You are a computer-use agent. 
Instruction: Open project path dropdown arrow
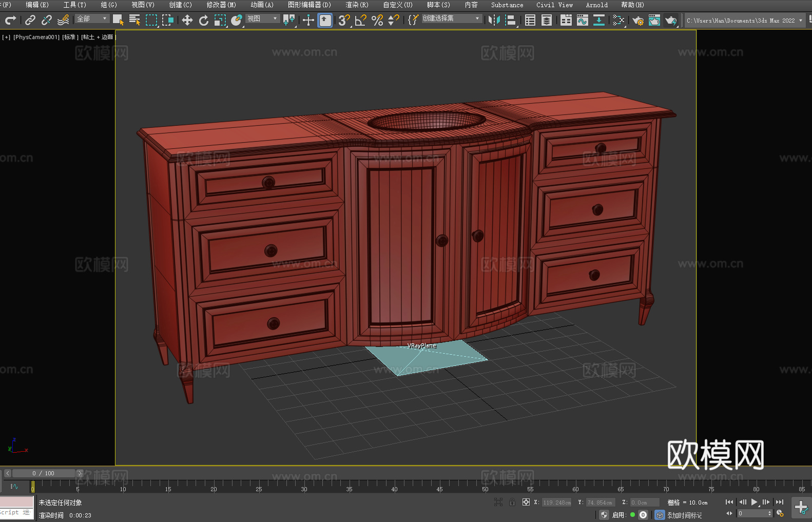click(x=801, y=21)
